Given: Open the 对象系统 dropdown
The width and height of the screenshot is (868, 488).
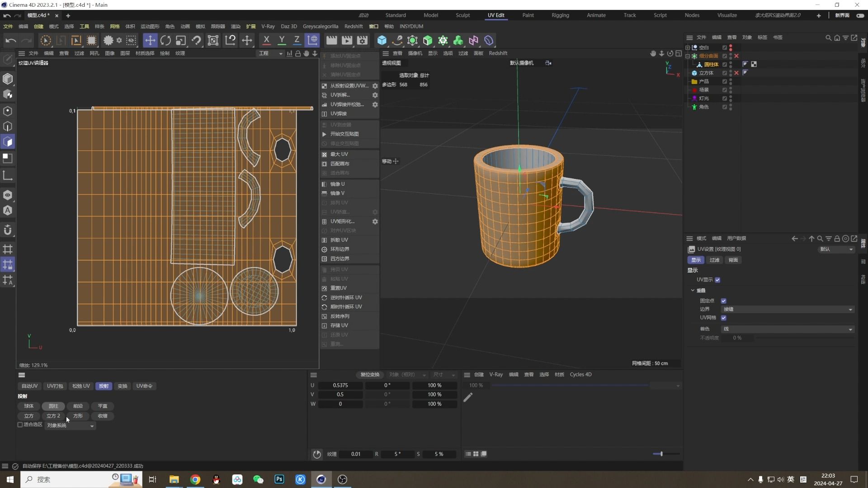Looking at the screenshot, I should pos(70,426).
